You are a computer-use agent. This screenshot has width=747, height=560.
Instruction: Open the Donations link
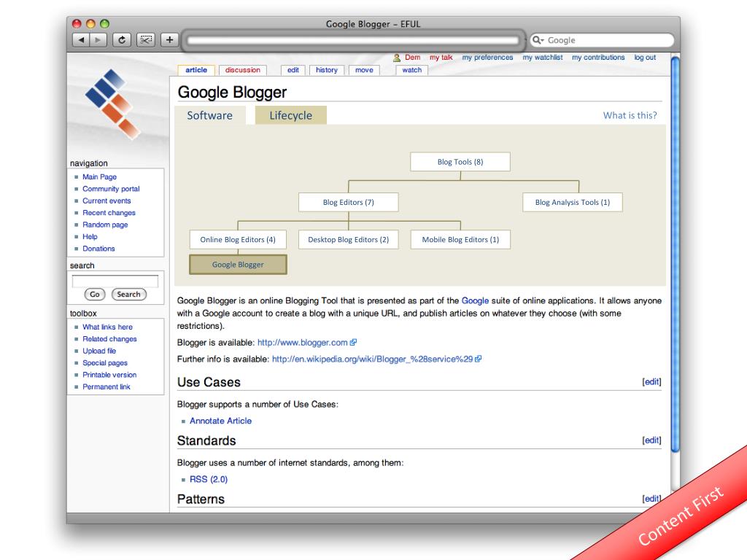[x=98, y=248]
